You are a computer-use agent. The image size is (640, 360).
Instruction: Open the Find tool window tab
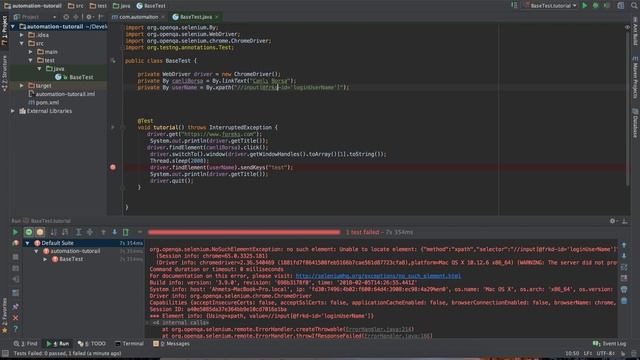point(26,344)
